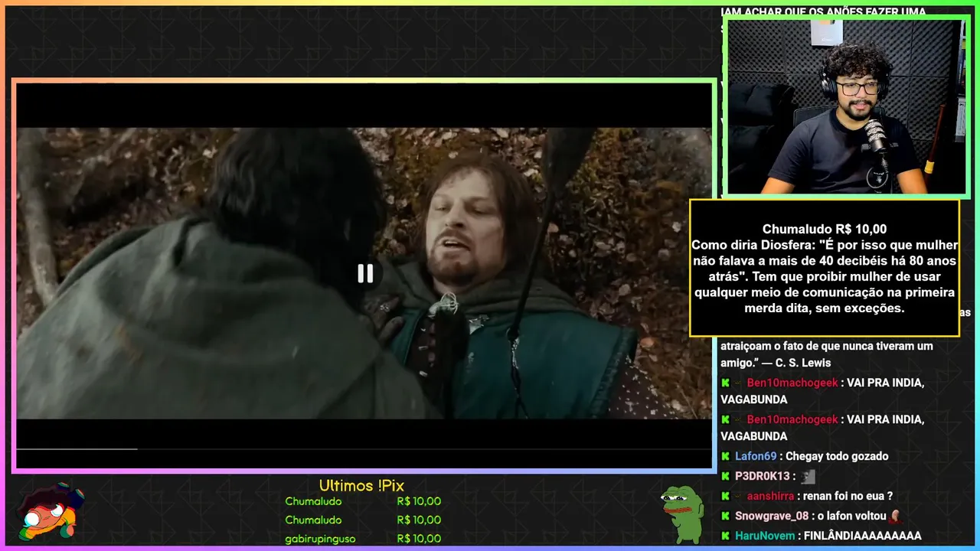Click the cartoon mascot with orange face

[51, 511]
